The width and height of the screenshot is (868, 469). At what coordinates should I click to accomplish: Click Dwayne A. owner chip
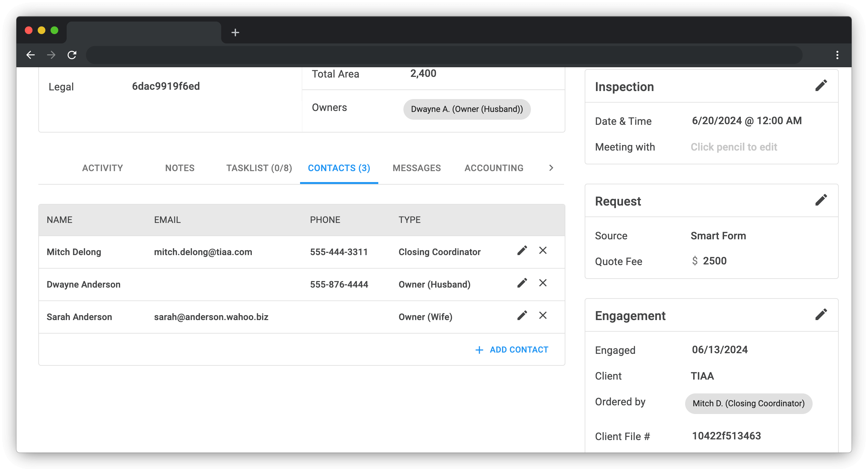(x=467, y=109)
